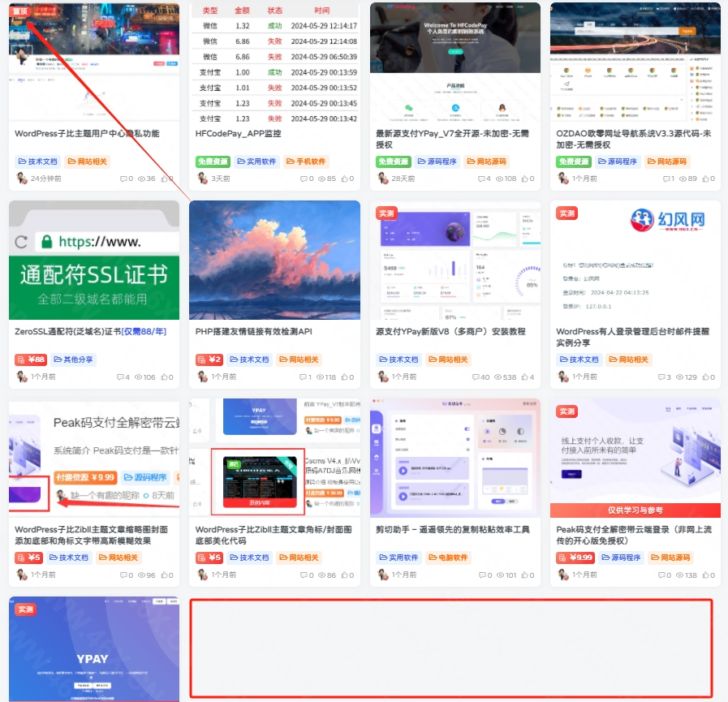Click the author avatar beside 24分钟前

pos(22,178)
